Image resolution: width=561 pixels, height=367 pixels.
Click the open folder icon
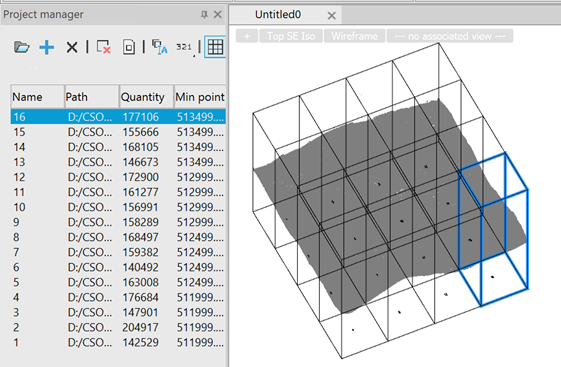click(x=21, y=47)
